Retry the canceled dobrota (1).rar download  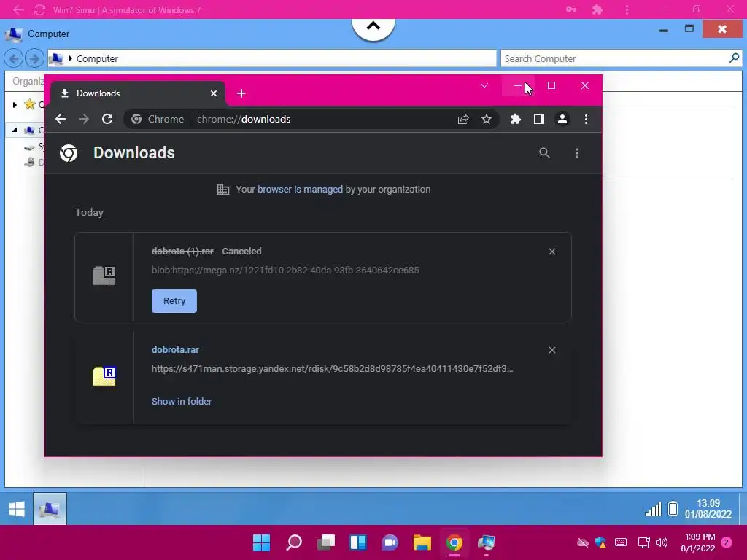point(174,301)
